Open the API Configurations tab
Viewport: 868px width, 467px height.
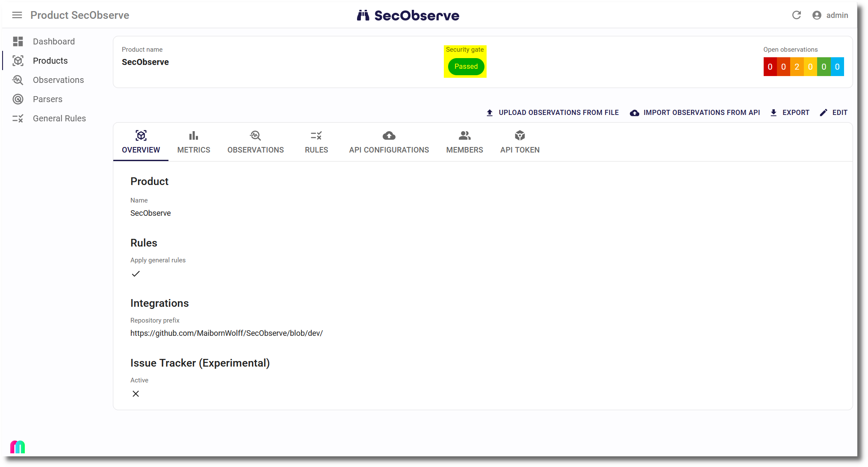point(389,142)
